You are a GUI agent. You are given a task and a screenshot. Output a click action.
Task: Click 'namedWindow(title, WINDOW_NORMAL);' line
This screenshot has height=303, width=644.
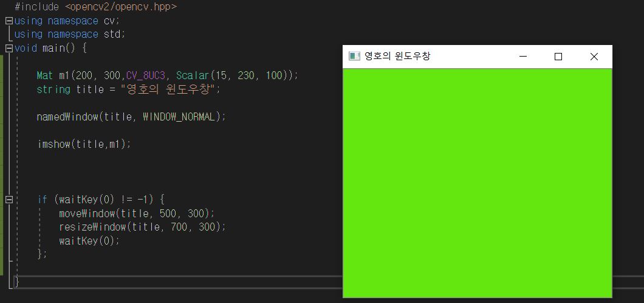(x=131, y=117)
